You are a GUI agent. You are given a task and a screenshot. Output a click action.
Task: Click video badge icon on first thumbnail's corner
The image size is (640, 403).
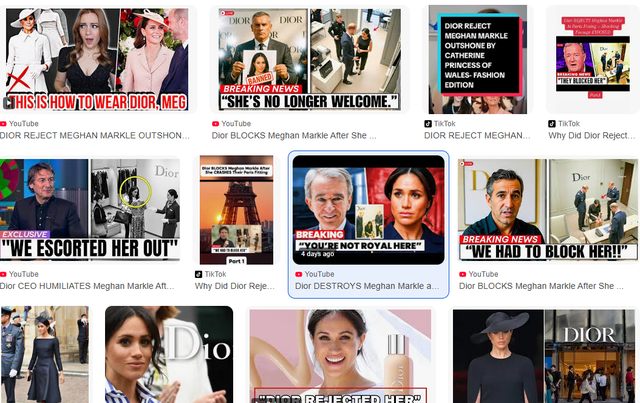coord(9,102)
